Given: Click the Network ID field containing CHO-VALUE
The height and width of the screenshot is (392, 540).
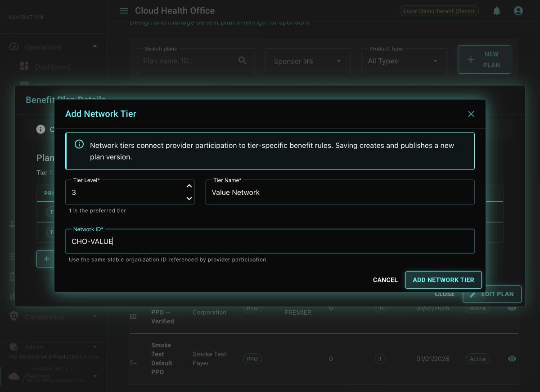Looking at the screenshot, I should pyautogui.click(x=270, y=241).
